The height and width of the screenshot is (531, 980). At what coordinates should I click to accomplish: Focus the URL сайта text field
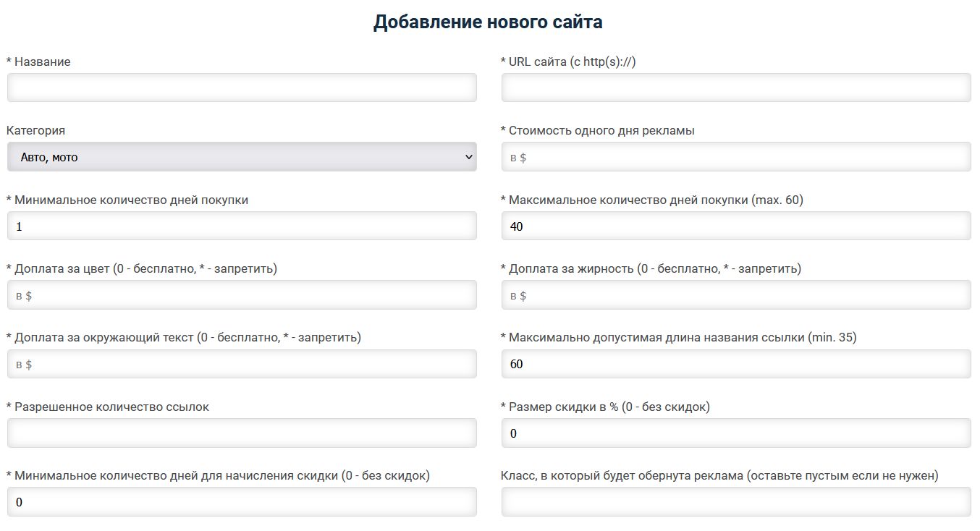click(735, 88)
